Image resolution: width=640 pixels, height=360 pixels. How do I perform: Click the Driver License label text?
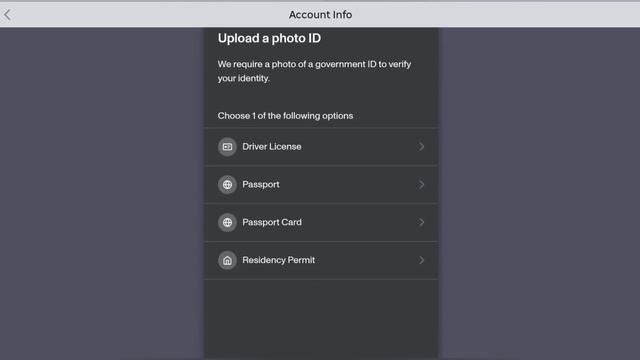(272, 147)
